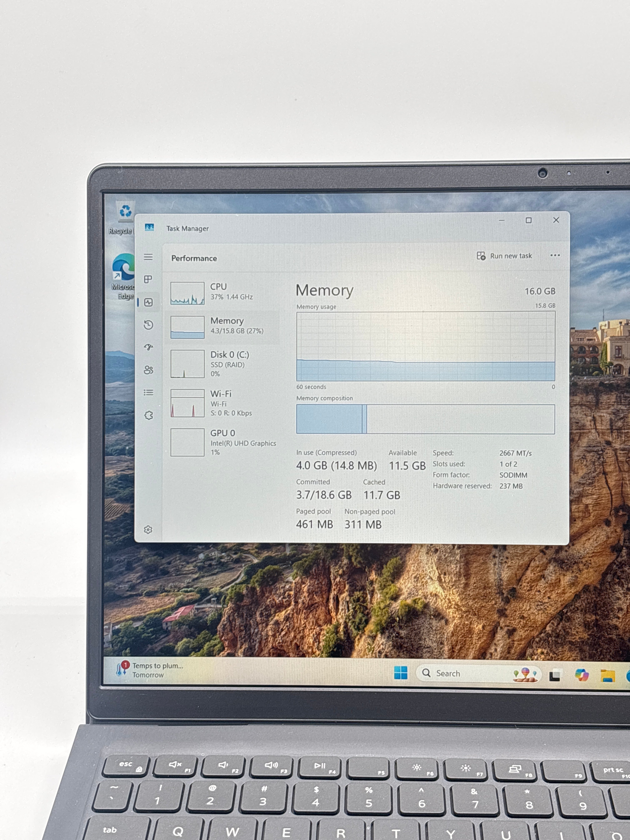Open the Task Manager hamburger navigation menu
630x840 pixels.
click(x=149, y=257)
